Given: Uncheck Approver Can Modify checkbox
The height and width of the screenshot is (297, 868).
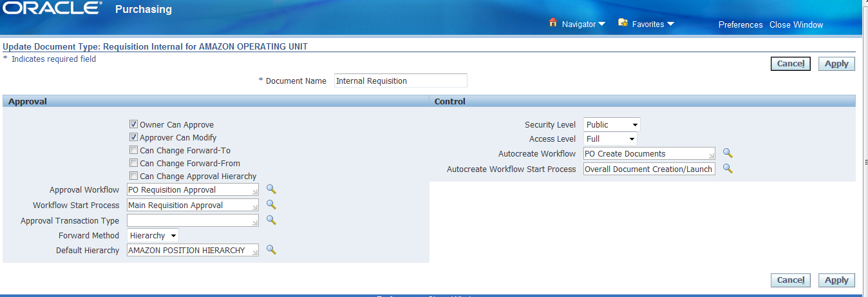Looking at the screenshot, I should click(134, 137).
